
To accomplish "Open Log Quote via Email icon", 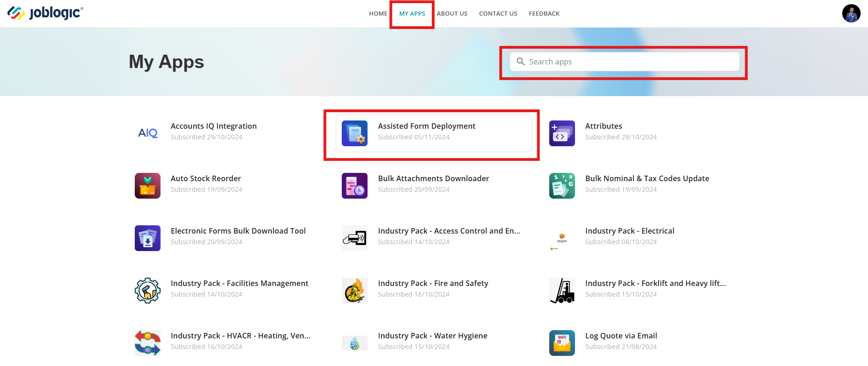I will coord(562,343).
